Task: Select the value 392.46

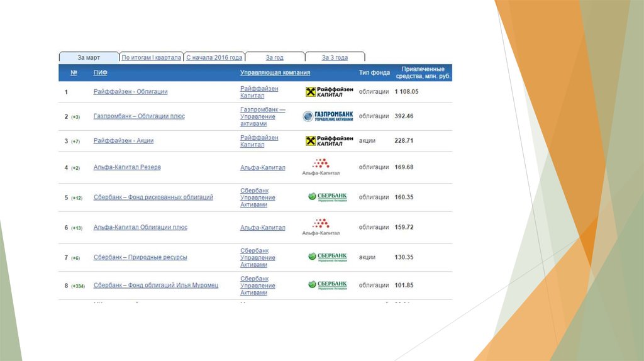Action: coord(404,116)
